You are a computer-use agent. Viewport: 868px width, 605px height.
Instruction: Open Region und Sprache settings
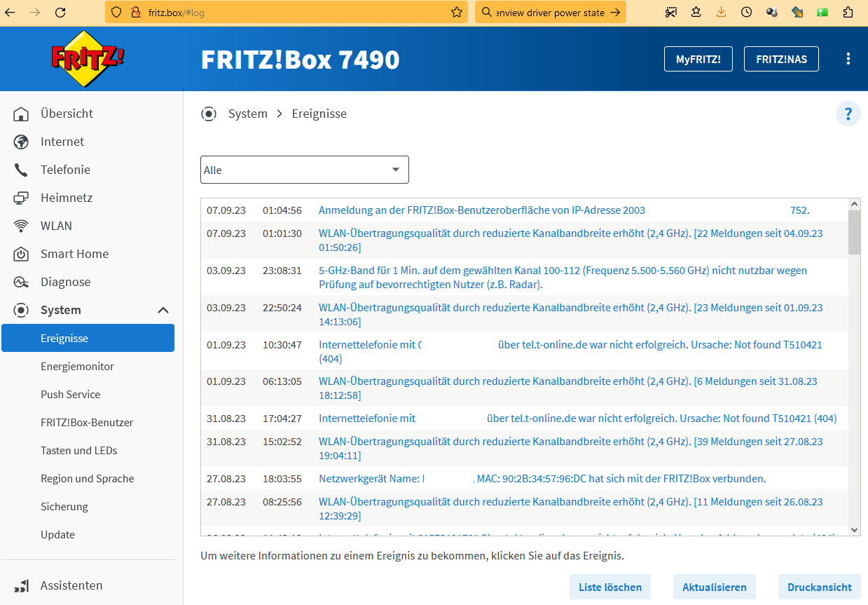[x=87, y=478]
